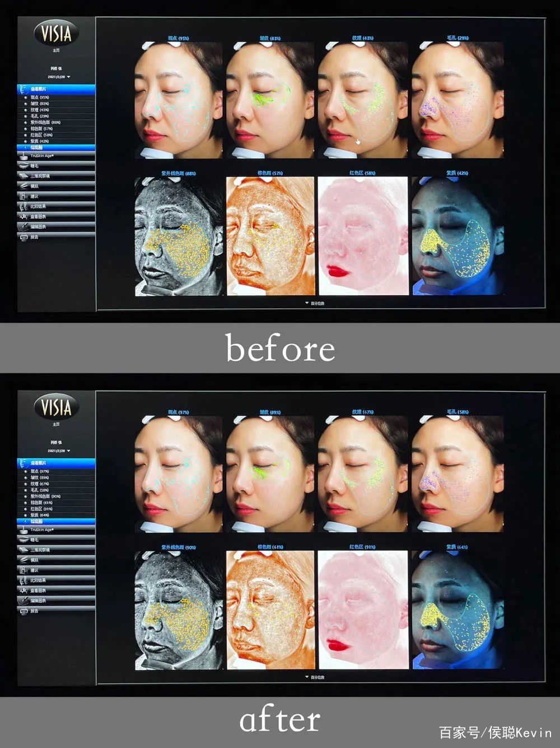Click the TruSkin Age icon in the before screen
Viewport: 560px width, 748px height.
click(x=24, y=156)
